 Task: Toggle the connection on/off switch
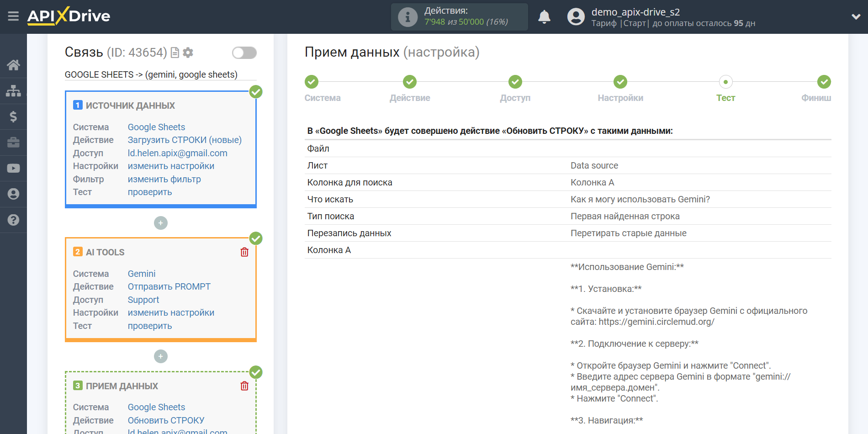244,53
